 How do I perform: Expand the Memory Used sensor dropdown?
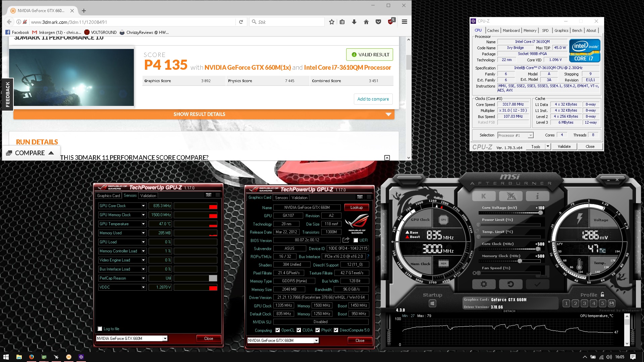pyautogui.click(x=143, y=233)
